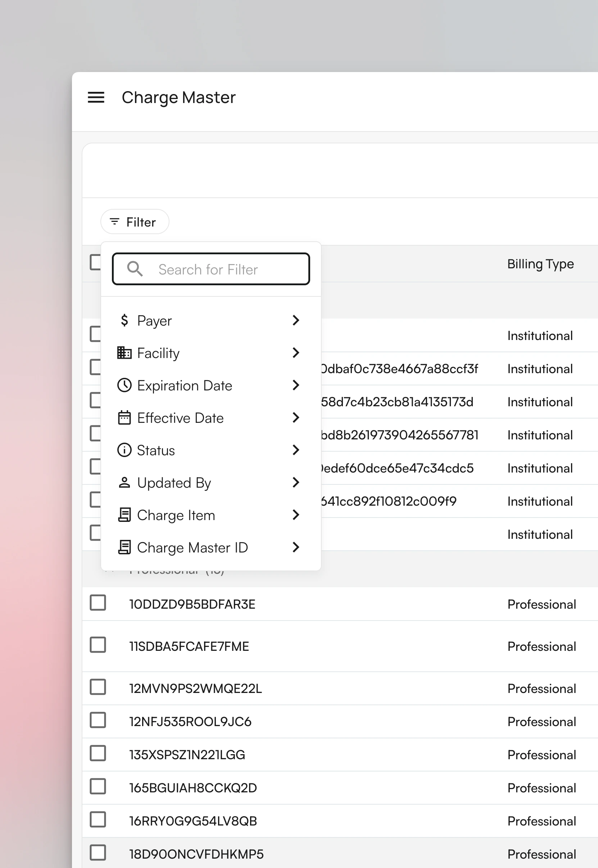Select the Charge Item filter entry
This screenshot has height=868, width=598.
click(176, 515)
